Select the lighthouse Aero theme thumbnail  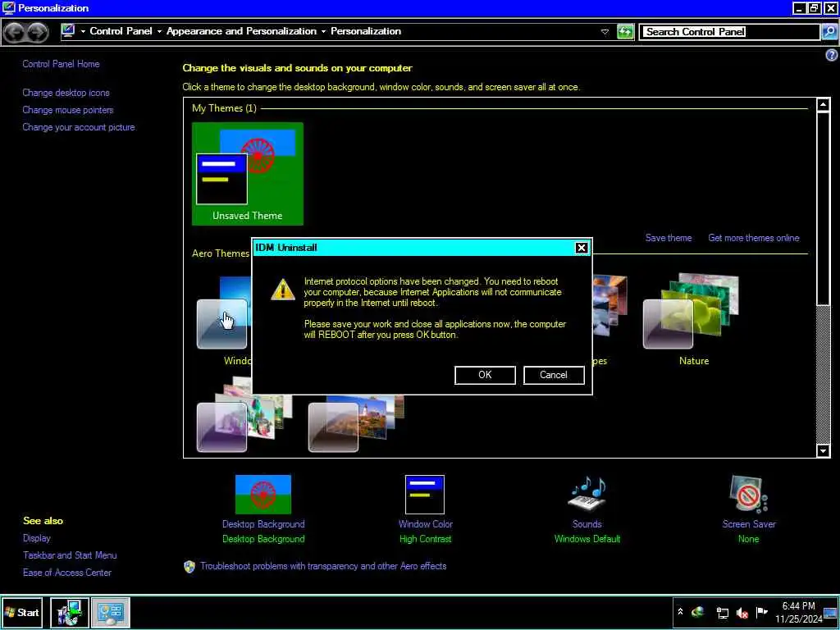point(356,423)
